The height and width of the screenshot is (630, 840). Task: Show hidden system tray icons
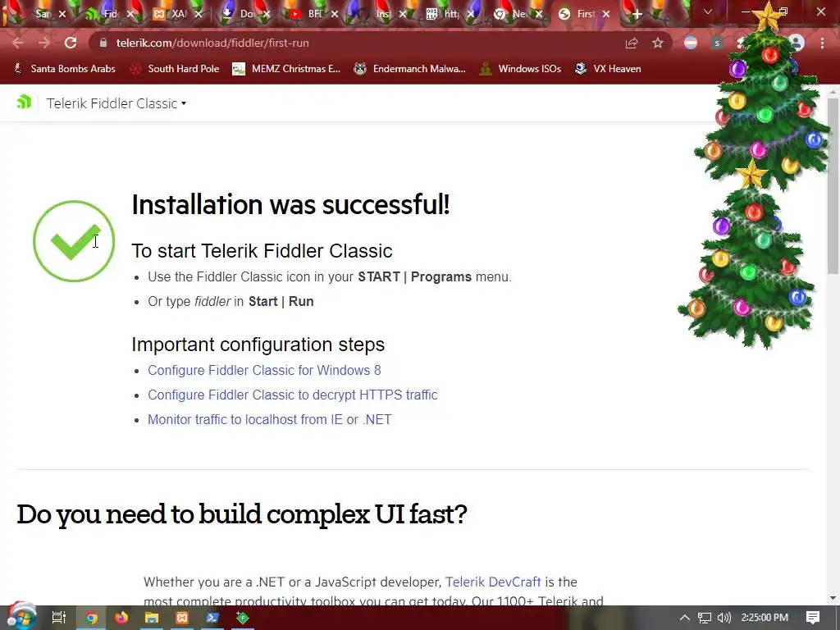click(x=685, y=618)
